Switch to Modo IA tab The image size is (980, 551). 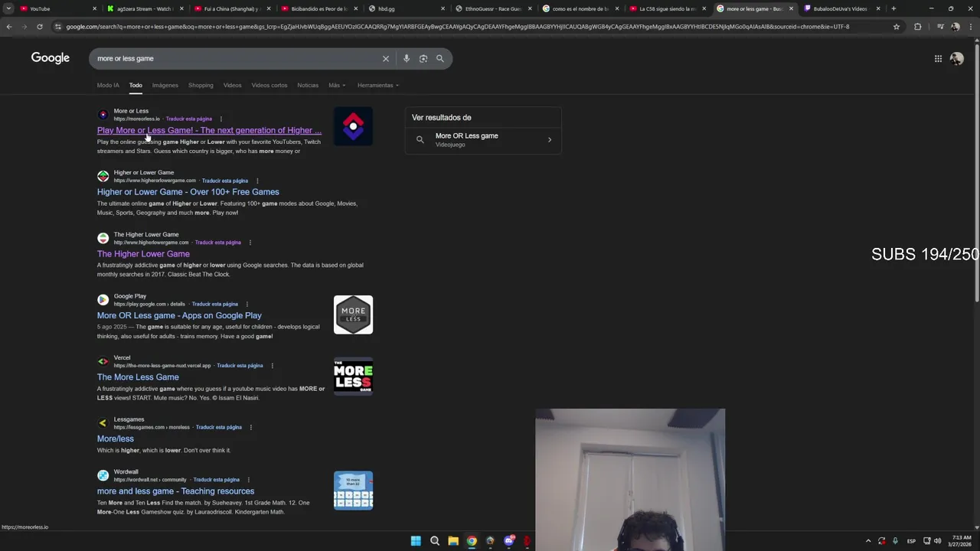(108, 85)
